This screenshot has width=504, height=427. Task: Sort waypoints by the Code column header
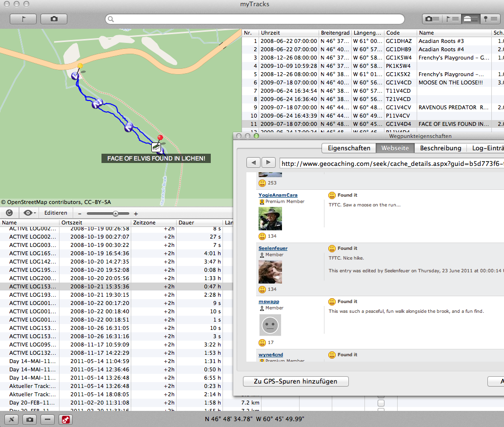pos(400,33)
